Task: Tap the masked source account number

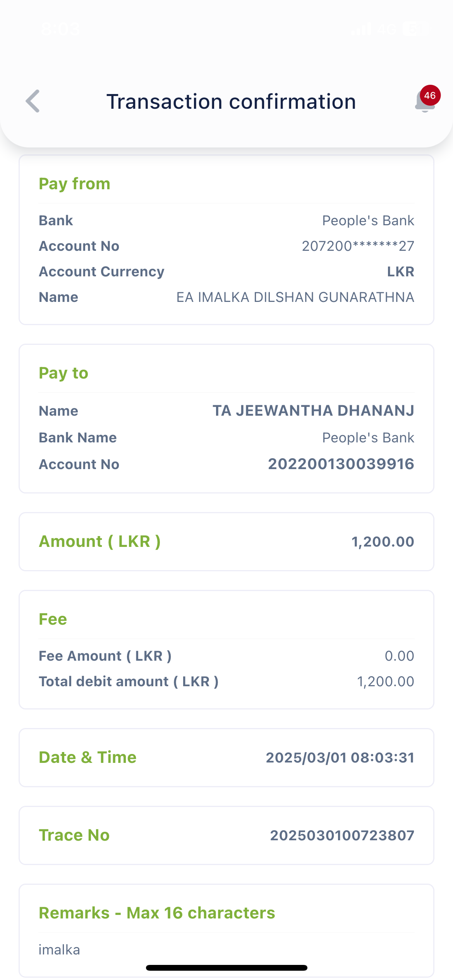Action: pos(358,246)
